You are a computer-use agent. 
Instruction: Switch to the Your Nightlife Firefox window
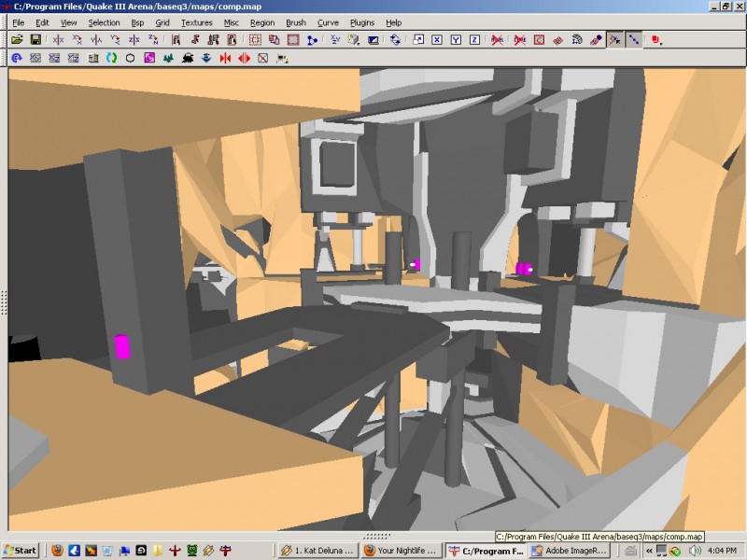point(402,551)
